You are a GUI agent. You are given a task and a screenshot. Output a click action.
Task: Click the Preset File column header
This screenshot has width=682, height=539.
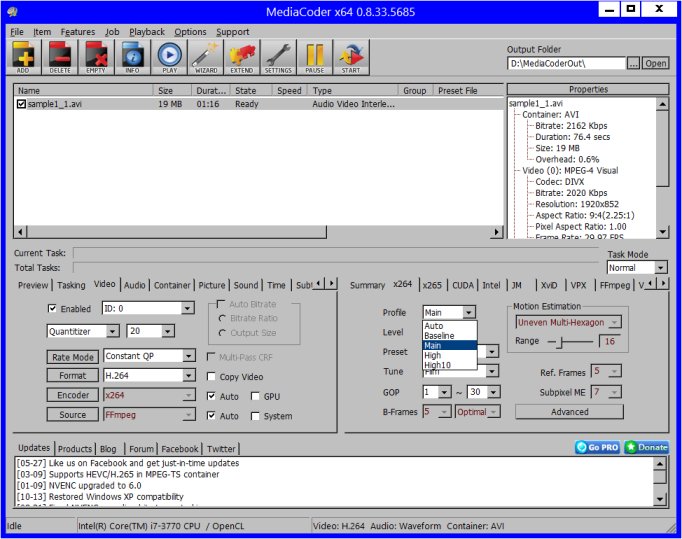click(468, 90)
